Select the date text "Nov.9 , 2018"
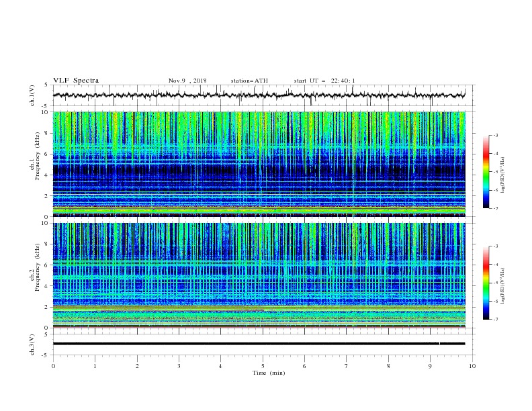This screenshot has width=532, height=411. point(187,81)
